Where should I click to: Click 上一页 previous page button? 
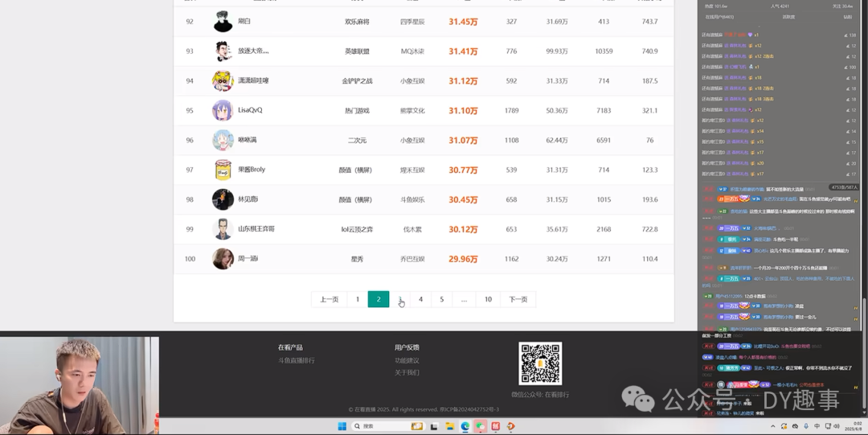tap(329, 299)
